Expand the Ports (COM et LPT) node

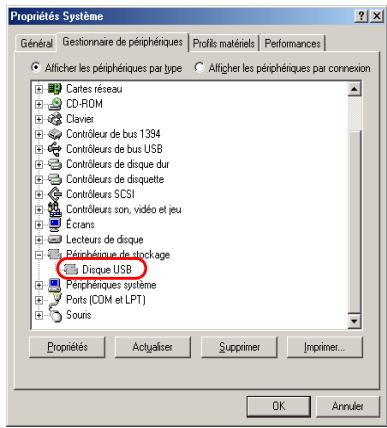pos(39,300)
